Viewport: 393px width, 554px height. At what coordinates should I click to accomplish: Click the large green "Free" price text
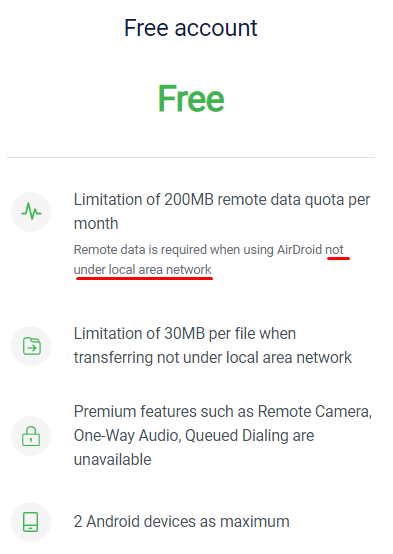[x=191, y=99]
